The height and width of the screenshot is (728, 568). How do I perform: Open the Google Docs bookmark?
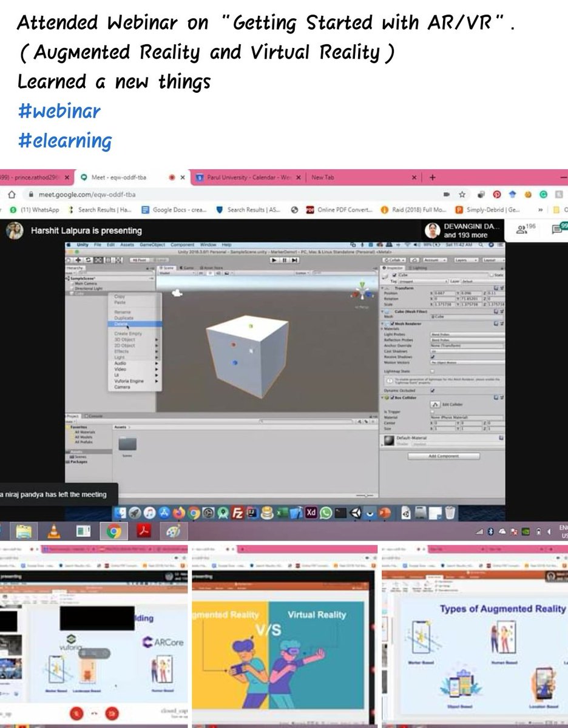[174, 210]
